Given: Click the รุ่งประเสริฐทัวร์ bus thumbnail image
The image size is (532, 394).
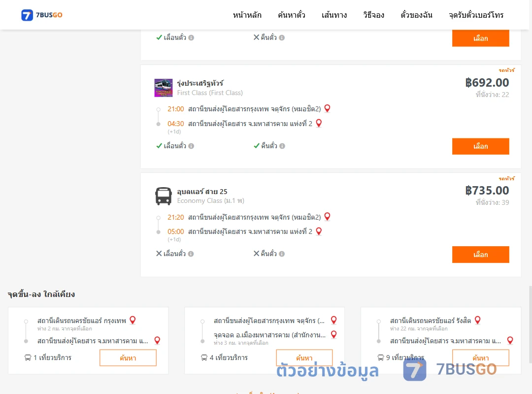Looking at the screenshot, I should click(x=164, y=88).
